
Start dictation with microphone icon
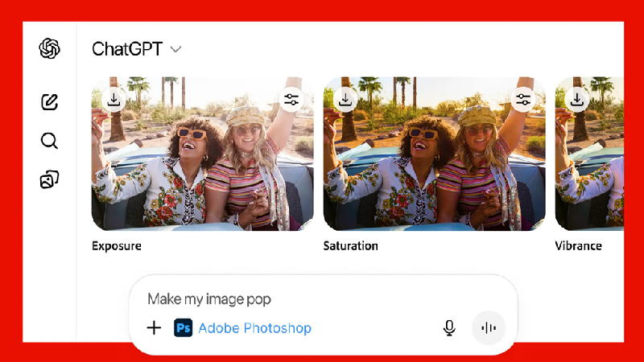[449, 328]
